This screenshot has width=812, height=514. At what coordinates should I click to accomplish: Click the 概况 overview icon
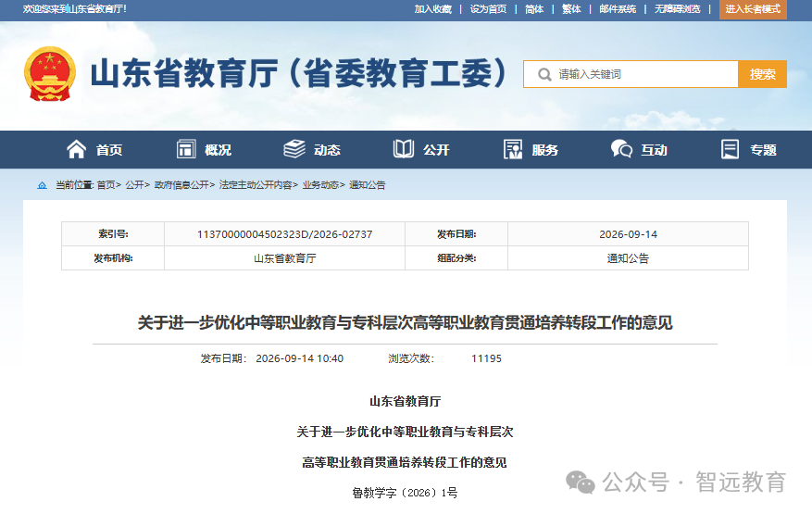(x=186, y=149)
